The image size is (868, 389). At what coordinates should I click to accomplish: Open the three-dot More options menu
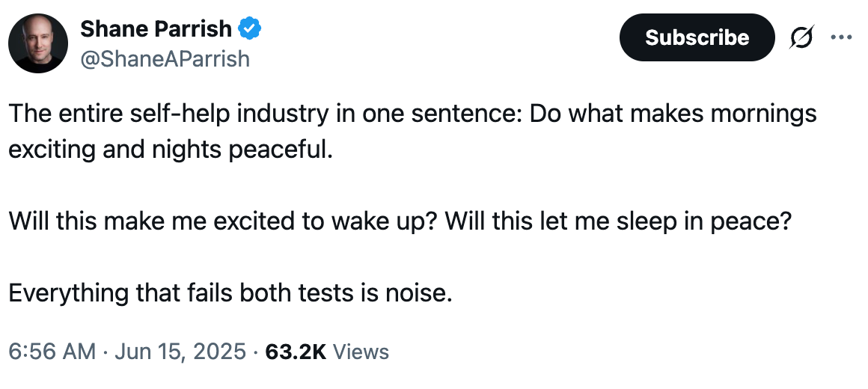[842, 37]
